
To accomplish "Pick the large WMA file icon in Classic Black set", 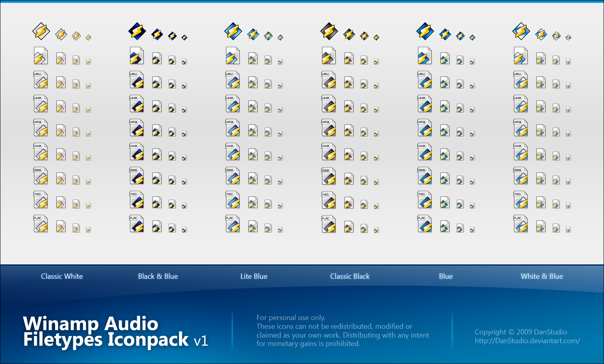I will pyautogui.click(x=329, y=104).
